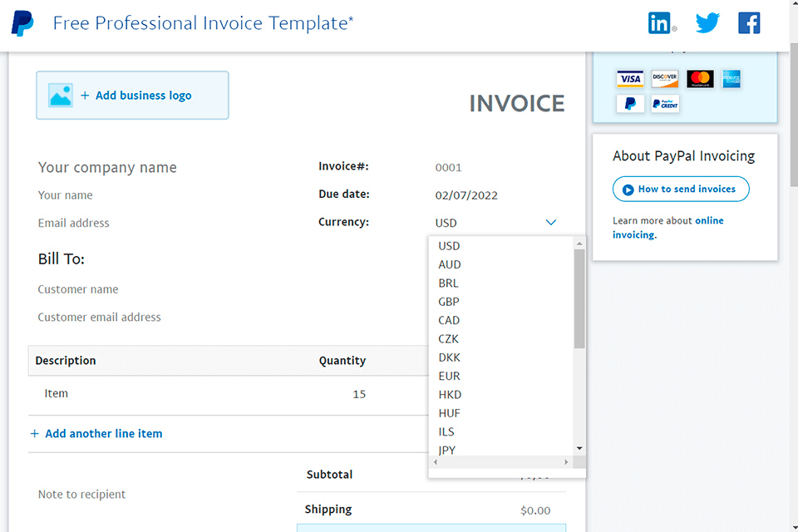Click the Customer email address field
Image resolution: width=798 pixels, height=532 pixels.
tap(99, 318)
